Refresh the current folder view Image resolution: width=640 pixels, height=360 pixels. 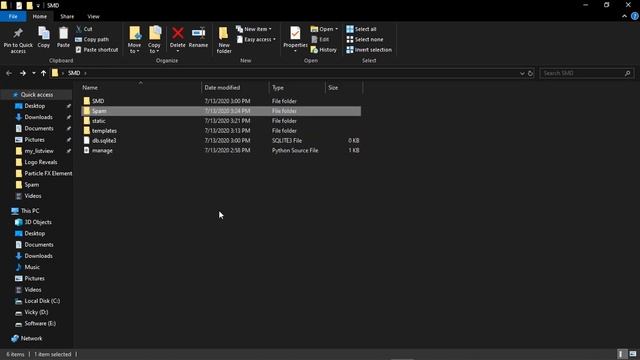tap(530, 73)
